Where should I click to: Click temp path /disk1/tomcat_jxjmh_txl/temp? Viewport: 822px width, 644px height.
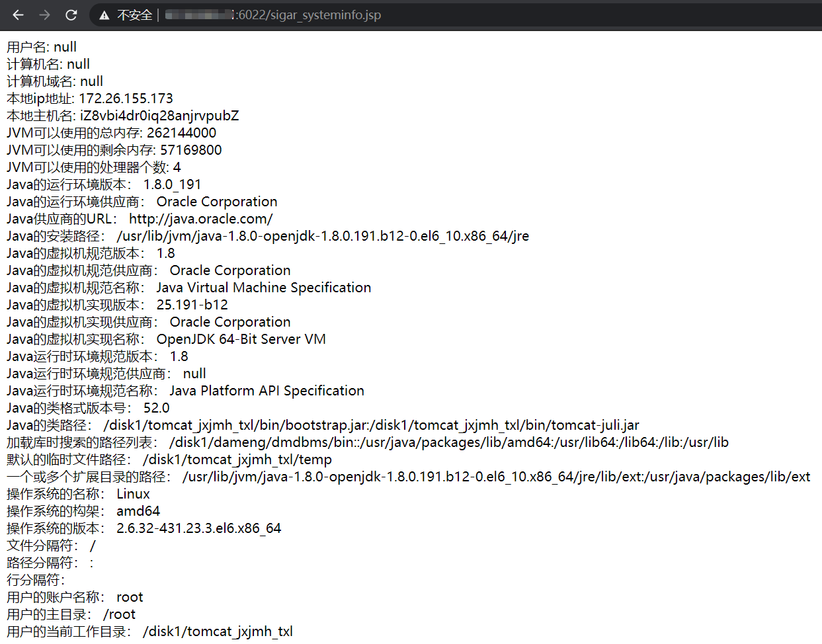coord(237,460)
